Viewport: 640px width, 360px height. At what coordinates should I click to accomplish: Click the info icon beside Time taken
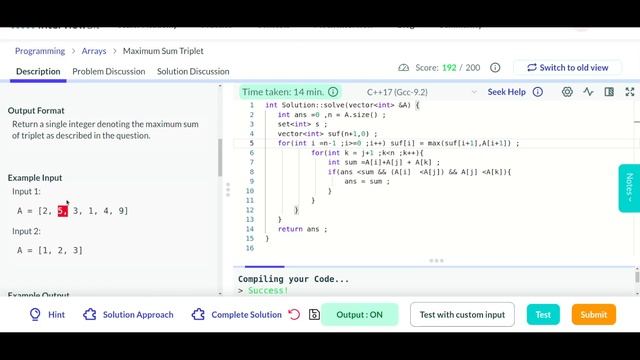(333, 92)
